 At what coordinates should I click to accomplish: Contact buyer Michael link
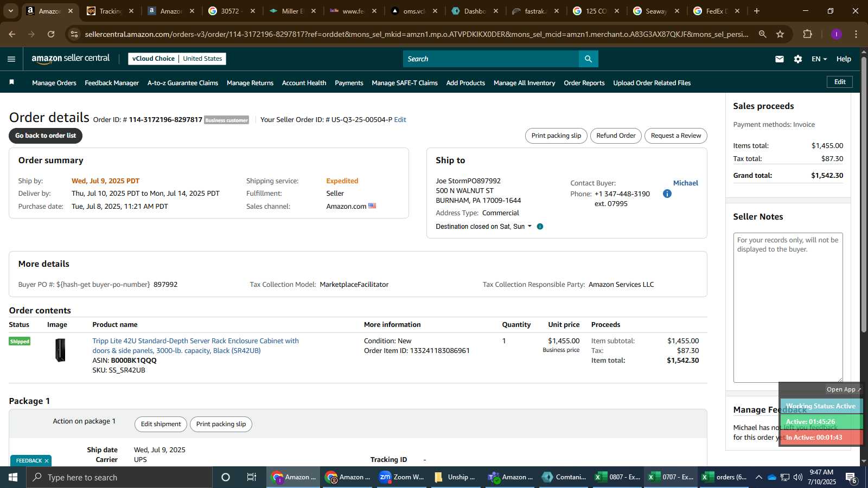click(x=686, y=183)
